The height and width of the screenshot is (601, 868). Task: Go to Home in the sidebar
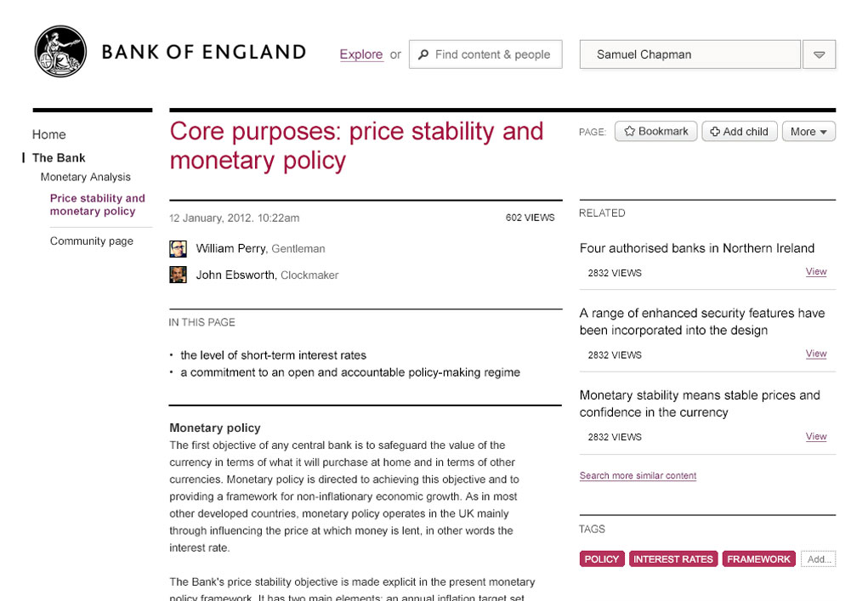click(x=48, y=134)
